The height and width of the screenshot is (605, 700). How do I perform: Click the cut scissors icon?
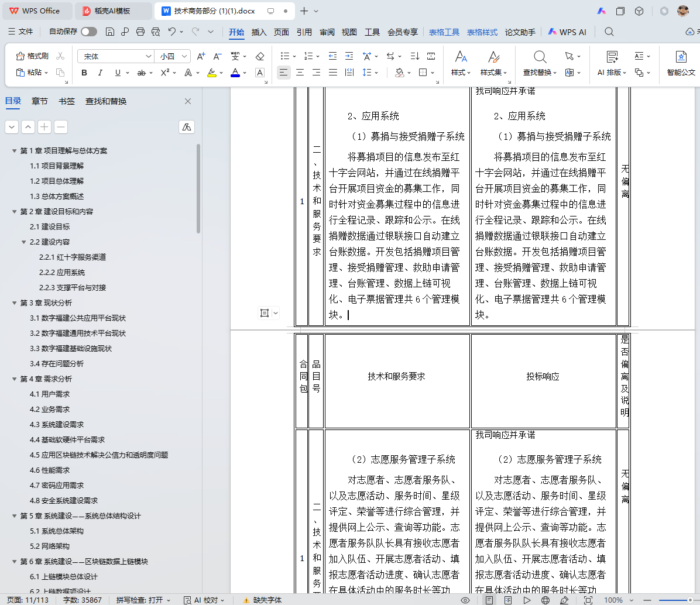pyautogui.click(x=60, y=56)
